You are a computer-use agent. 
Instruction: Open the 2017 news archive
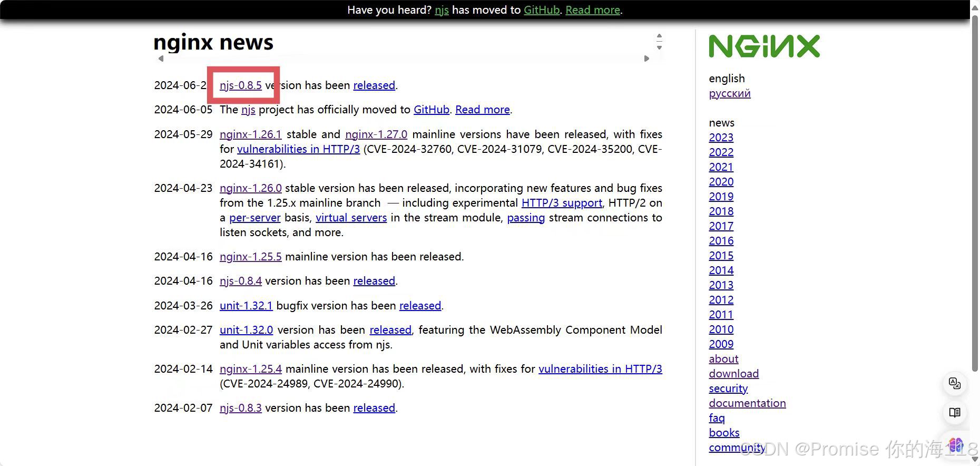tap(721, 226)
